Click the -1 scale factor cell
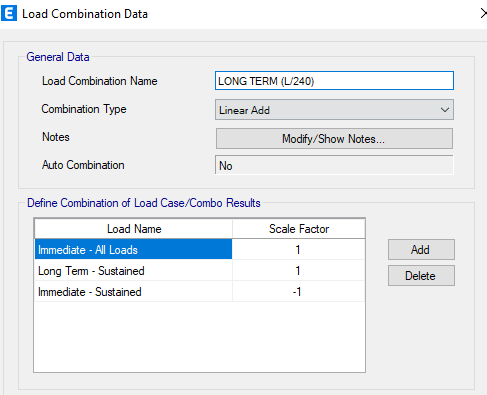This screenshot has height=395, width=487. 298,292
